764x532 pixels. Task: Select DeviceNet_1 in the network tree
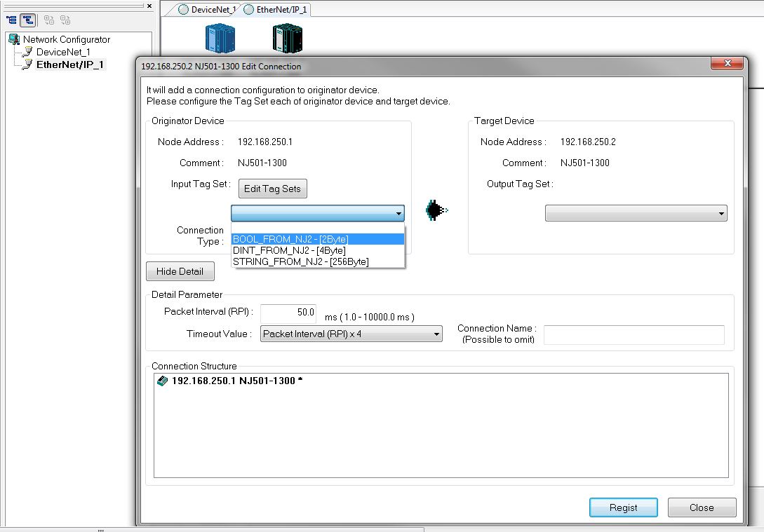pos(63,52)
